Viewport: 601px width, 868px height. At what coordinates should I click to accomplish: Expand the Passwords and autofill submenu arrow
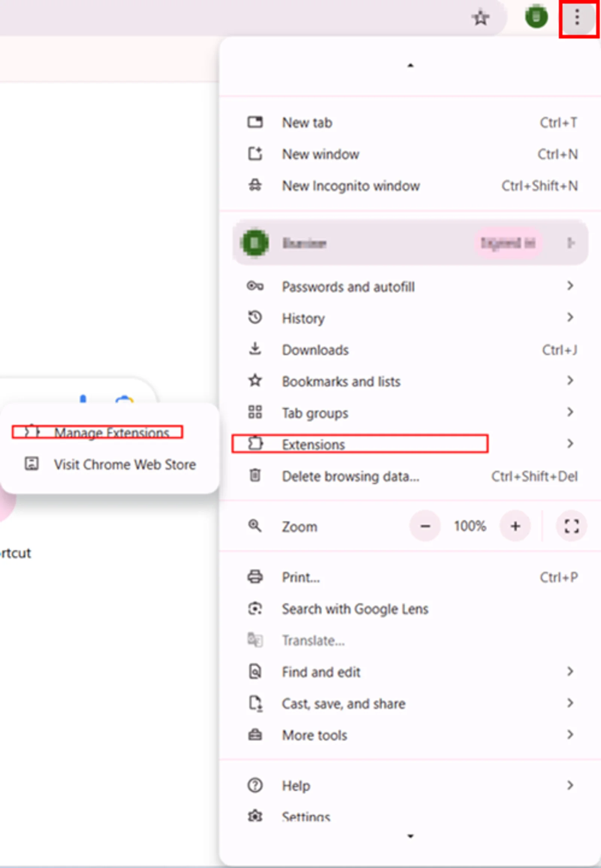click(570, 286)
